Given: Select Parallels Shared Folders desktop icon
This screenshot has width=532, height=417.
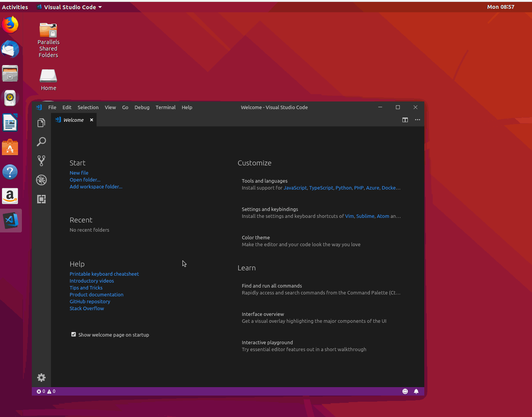Looking at the screenshot, I should pos(48,40).
